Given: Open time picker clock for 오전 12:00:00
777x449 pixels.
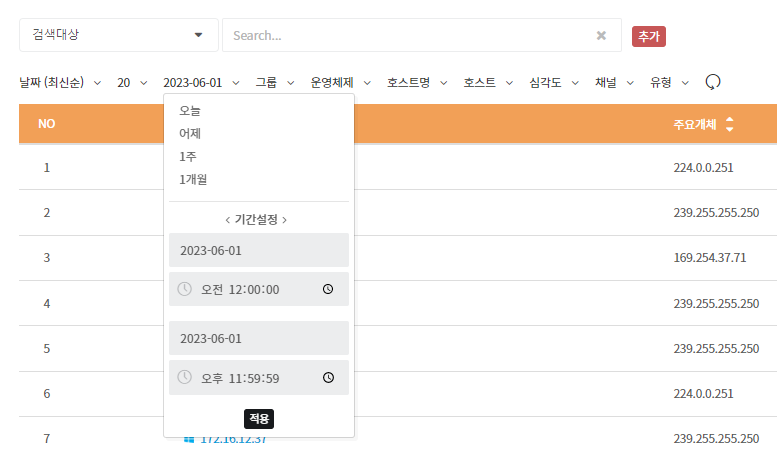Looking at the screenshot, I should pos(328,289).
